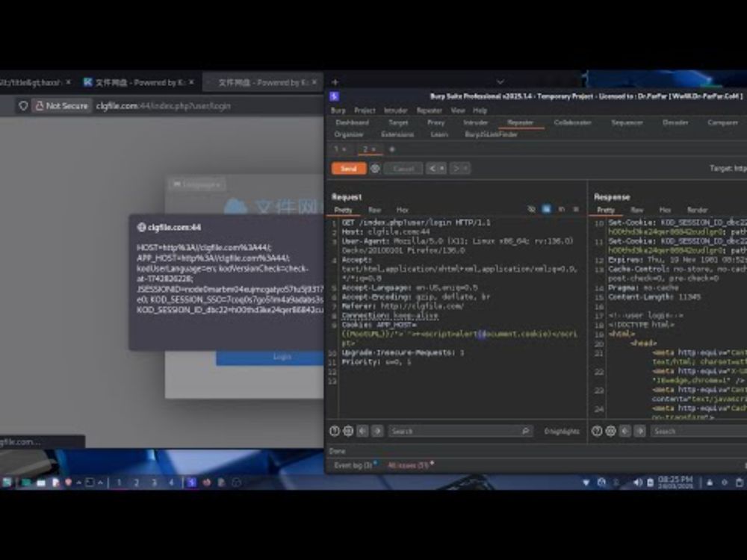The height and width of the screenshot is (560, 747).
Task: Switch to the Learn tab
Action: [439, 134]
